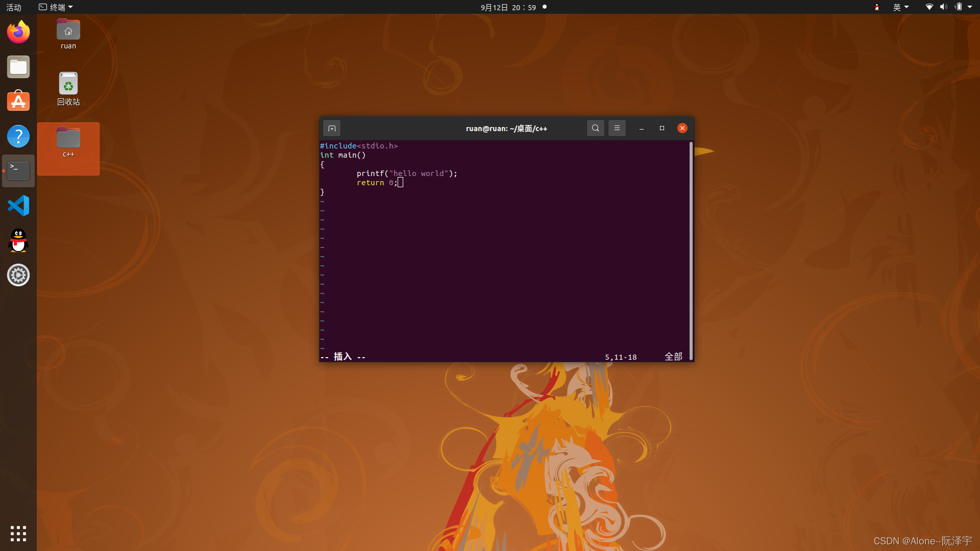Expand the 英 input method menu
Viewport: 980px width, 551px height.
coord(900,7)
